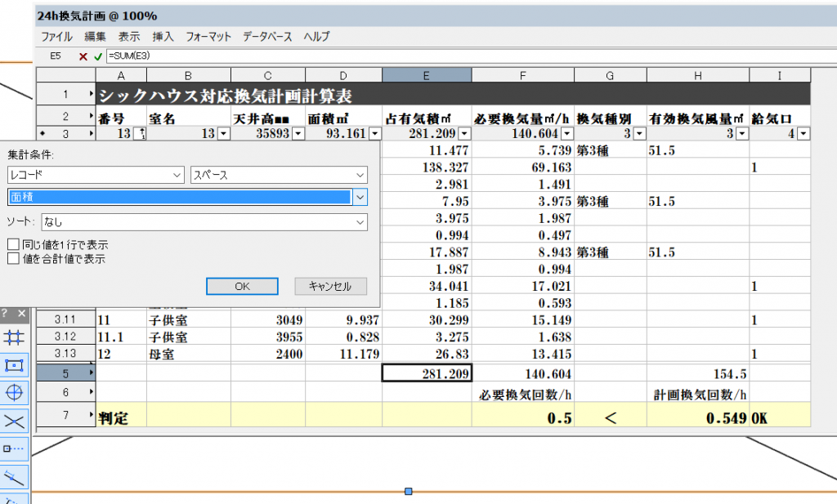Click the grid snap icon in palette
This screenshot has width=837, height=504.
pyautogui.click(x=16, y=337)
